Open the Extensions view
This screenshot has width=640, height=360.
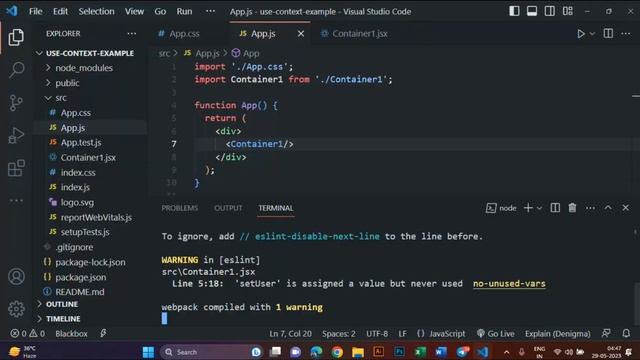16,168
